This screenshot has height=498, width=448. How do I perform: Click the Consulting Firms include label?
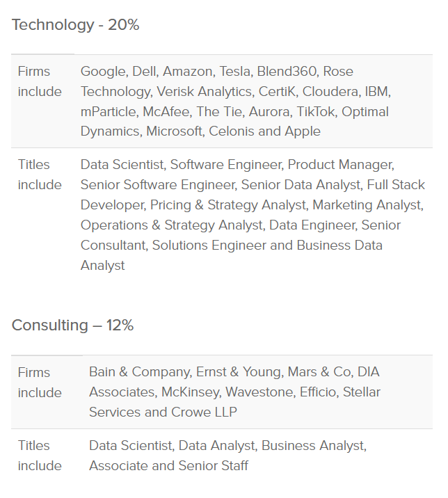coord(40,383)
